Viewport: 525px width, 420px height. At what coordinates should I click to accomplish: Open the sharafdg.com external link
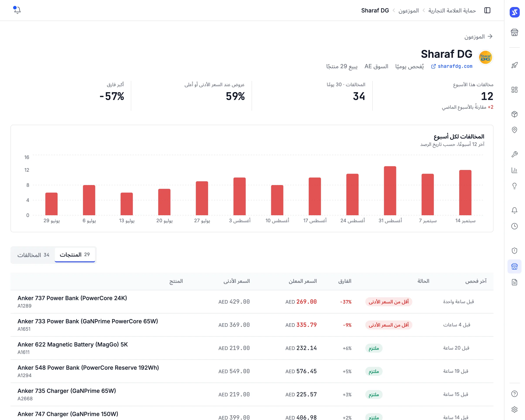[452, 66]
